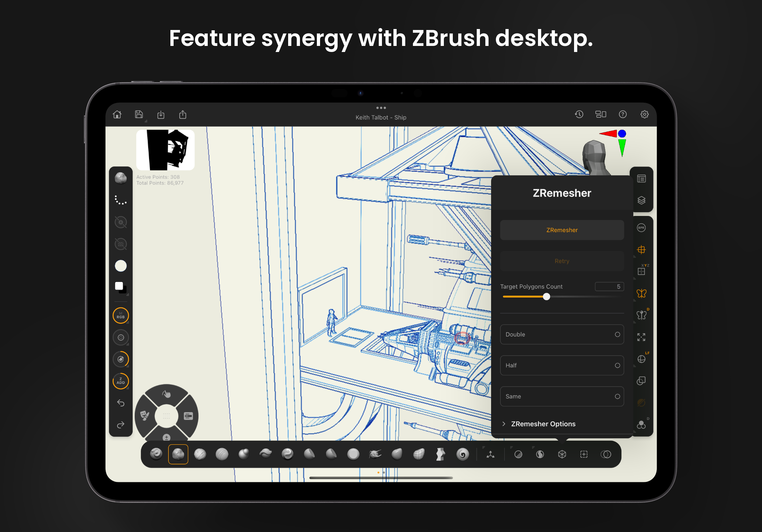This screenshot has width=762, height=532.
Task: Open the three-dots menu above the title
Action: pyautogui.click(x=381, y=108)
